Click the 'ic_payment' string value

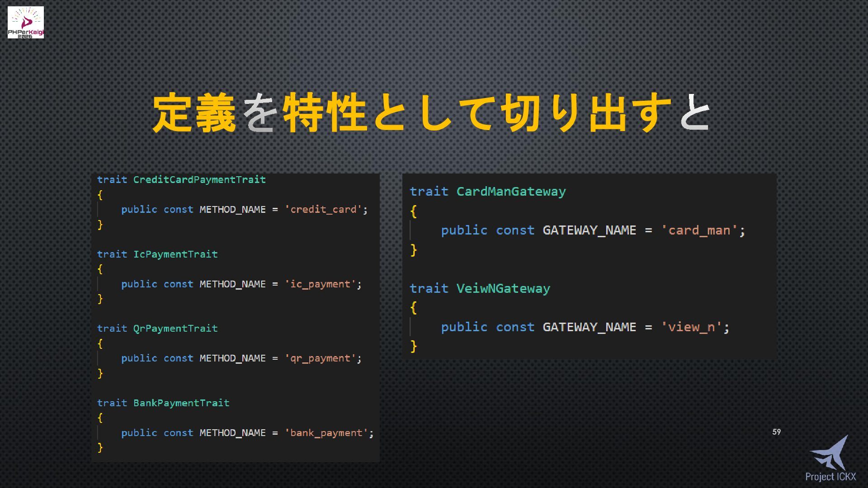coord(320,284)
